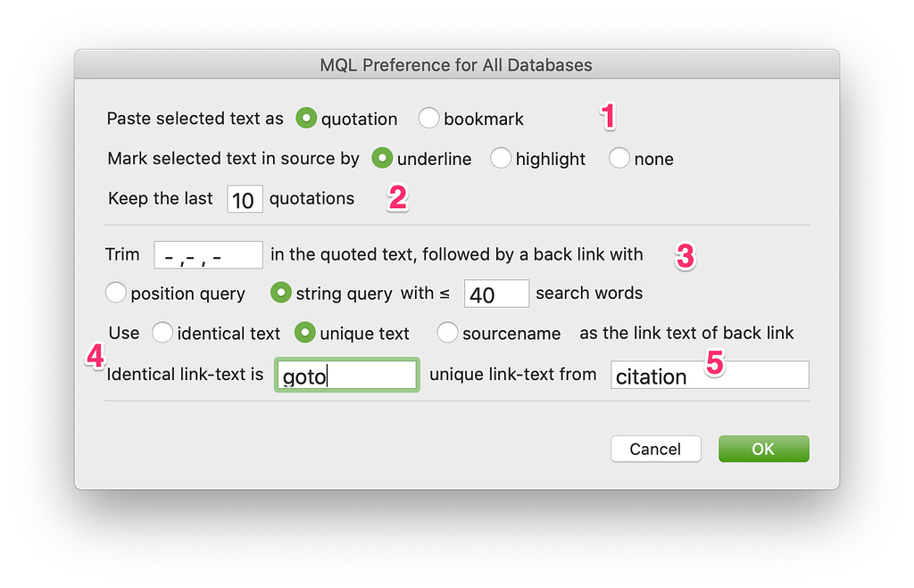Click the Cancel button

(x=655, y=449)
